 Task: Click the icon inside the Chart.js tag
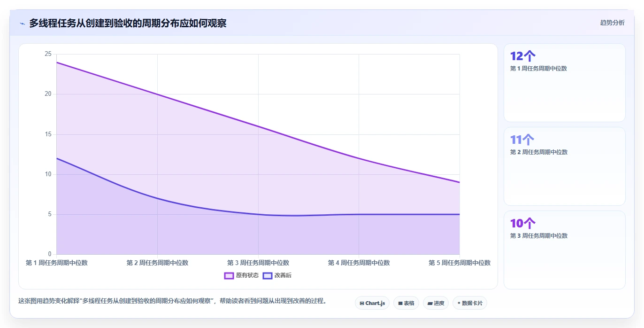coord(362,304)
